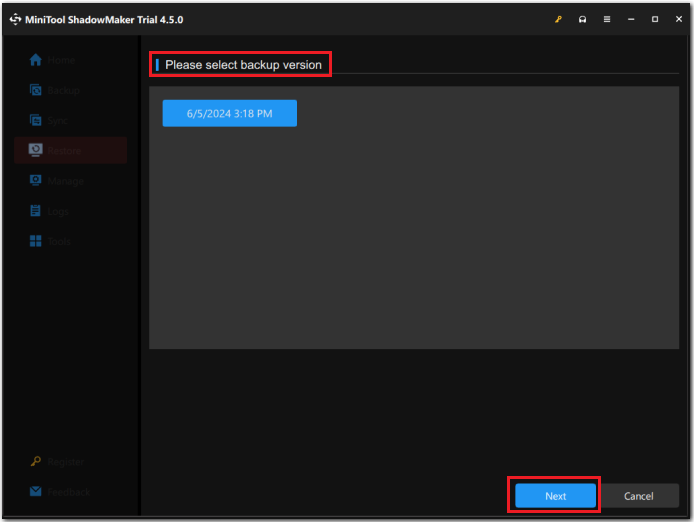Click the Feedback link label
The image size is (694, 522).
point(69,492)
